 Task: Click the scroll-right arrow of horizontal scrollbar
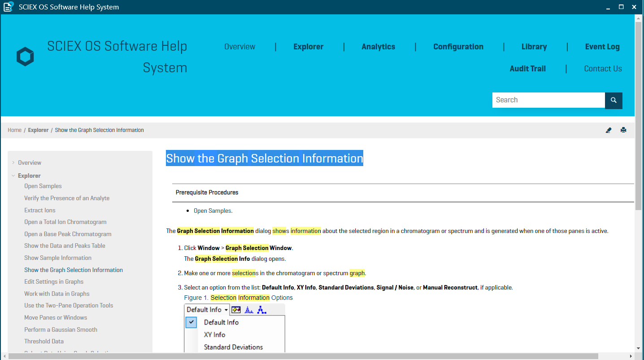(631, 356)
